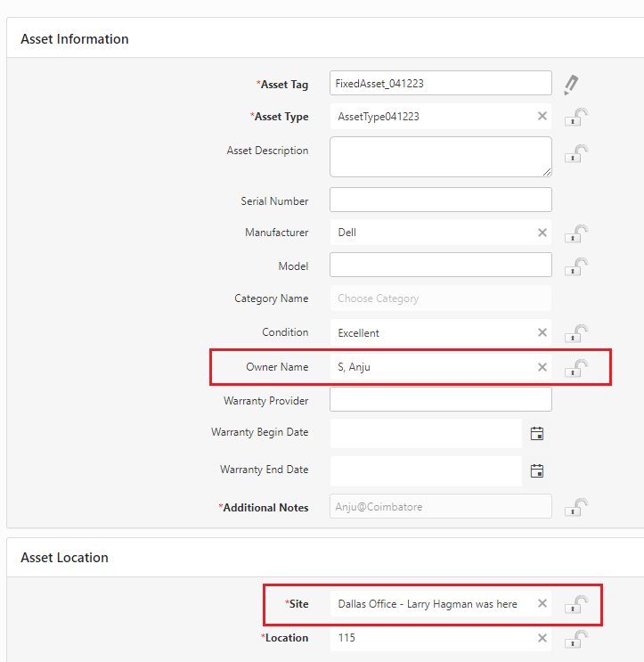Screen dimensions: 644x662
Task: Open the Manufacturer dropdown showing Dell
Action: pos(441,233)
